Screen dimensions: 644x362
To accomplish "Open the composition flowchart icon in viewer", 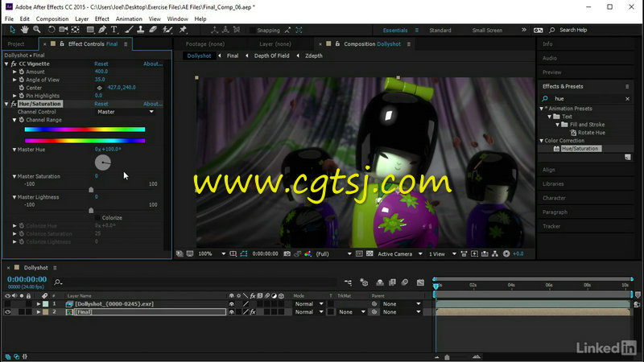I will click(495, 254).
